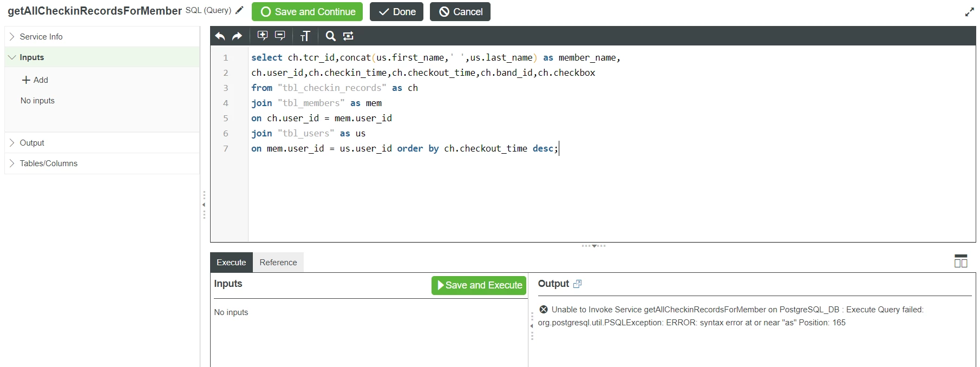This screenshot has width=980, height=367.
Task: Collapse Inputs pane via splitter arrow
Action: click(532, 325)
